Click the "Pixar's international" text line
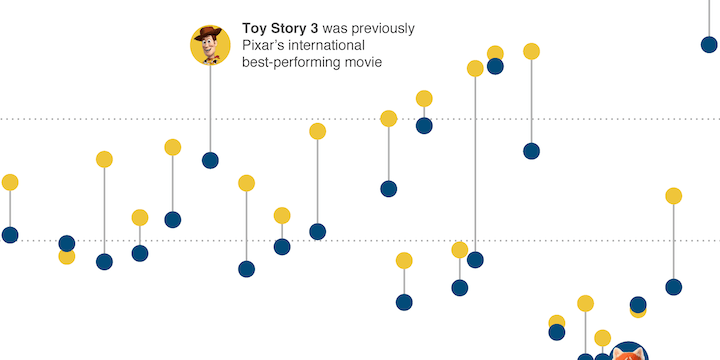The image size is (720, 360). click(x=304, y=45)
